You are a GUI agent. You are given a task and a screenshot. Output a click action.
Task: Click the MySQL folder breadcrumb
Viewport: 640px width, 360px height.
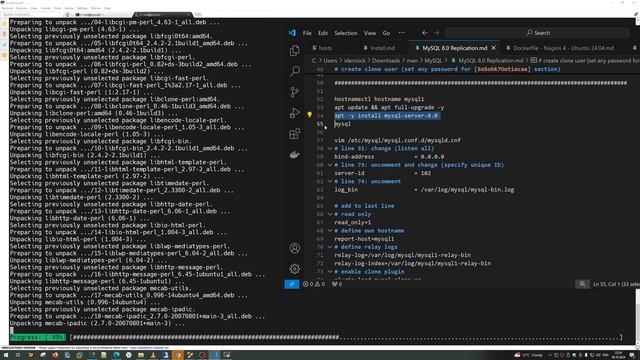coord(433,61)
